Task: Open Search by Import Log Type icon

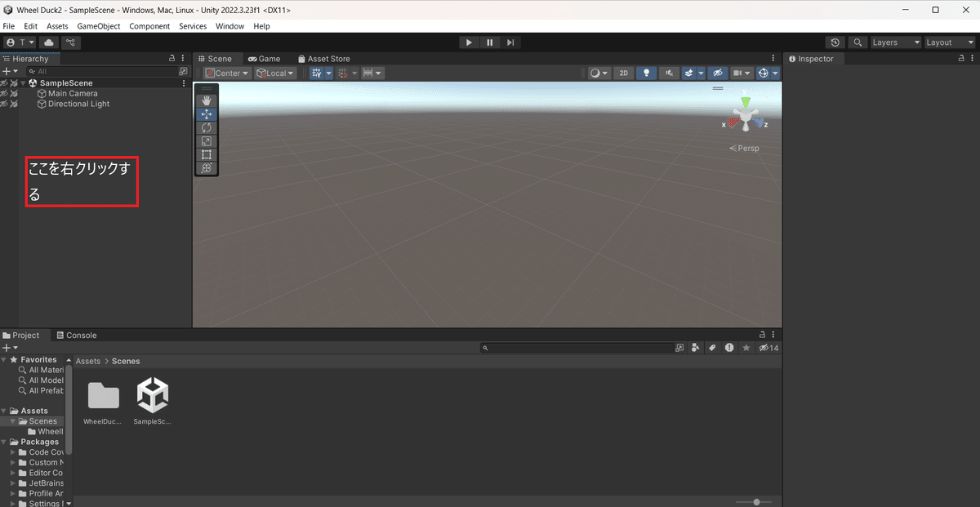Action: [x=728, y=348]
